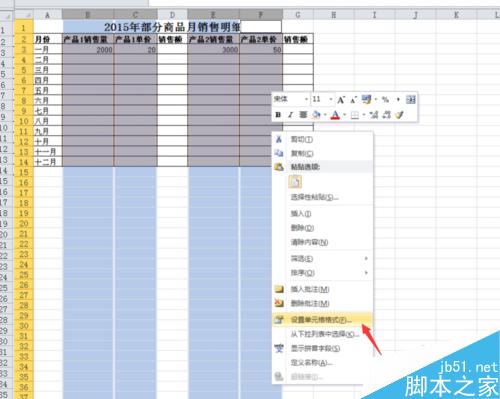This screenshot has height=399, width=500.
Task: Open the fill color dropdown arrow
Action: (x=325, y=115)
